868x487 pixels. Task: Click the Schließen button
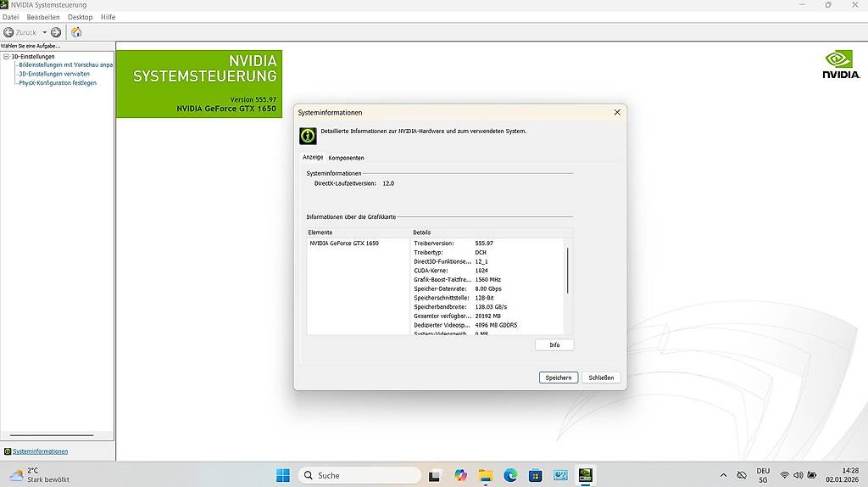[x=601, y=378]
